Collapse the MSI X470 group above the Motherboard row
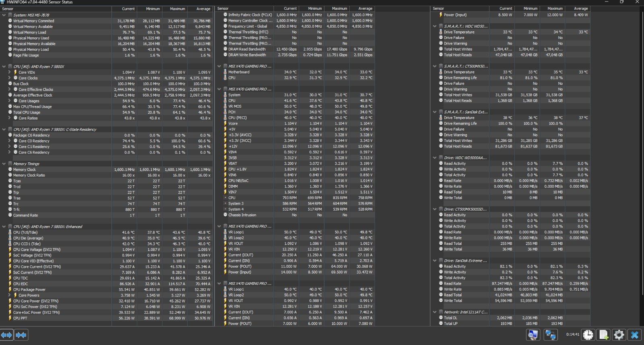This screenshot has height=345, width=644. tap(219, 66)
